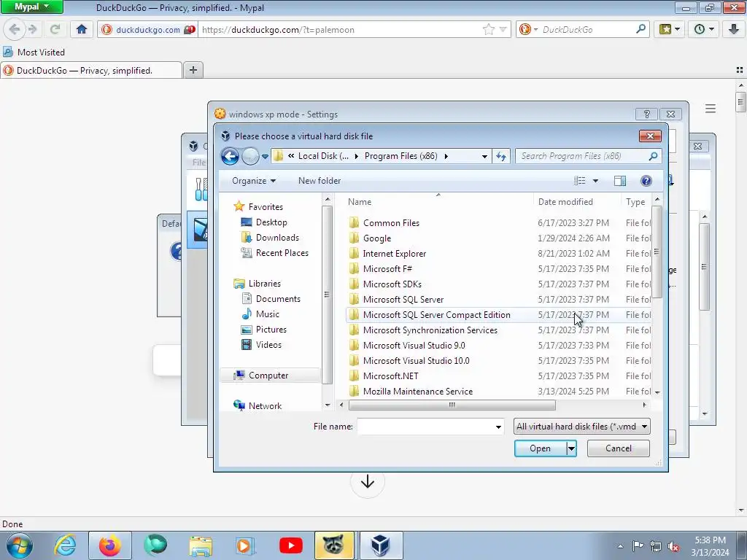Image resolution: width=747 pixels, height=560 pixels.
Task: Open the Mypal menu button
Action: 31,7
